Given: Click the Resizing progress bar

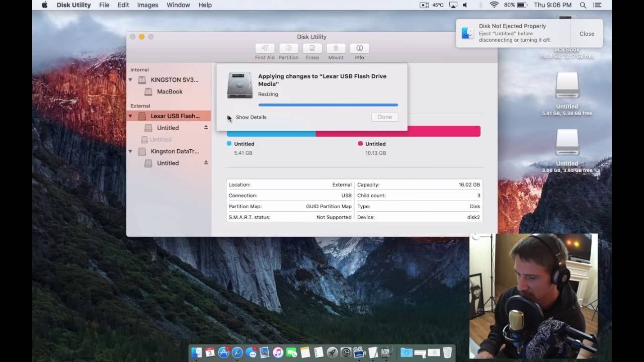Looking at the screenshot, I should [x=328, y=105].
